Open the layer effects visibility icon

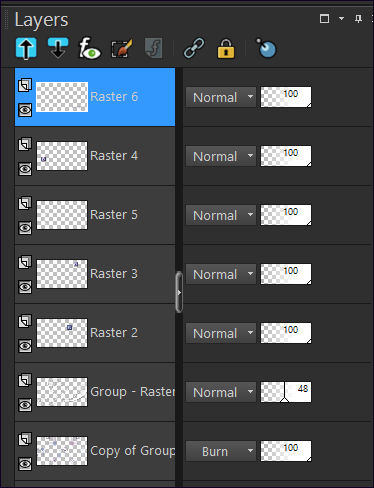tap(89, 48)
